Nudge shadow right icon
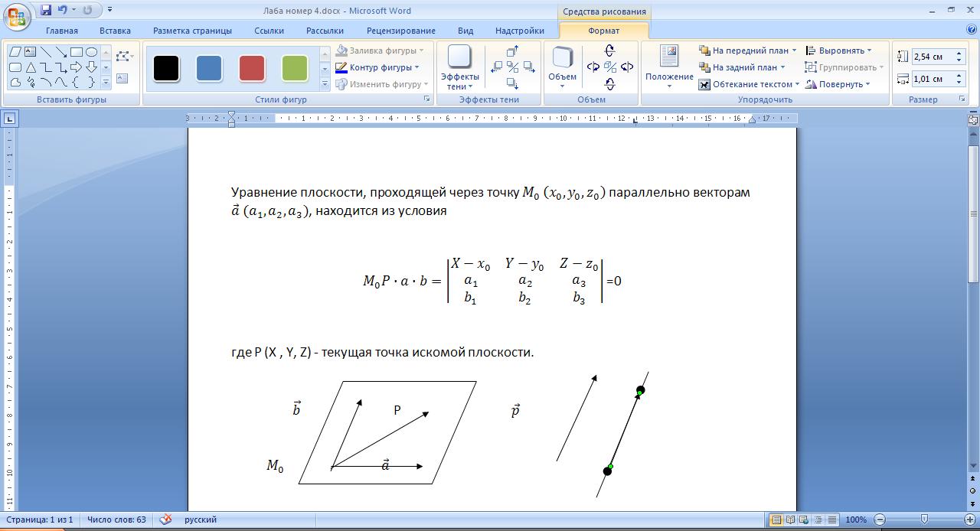Image resolution: width=980 pixels, height=531 pixels. pos(530,67)
